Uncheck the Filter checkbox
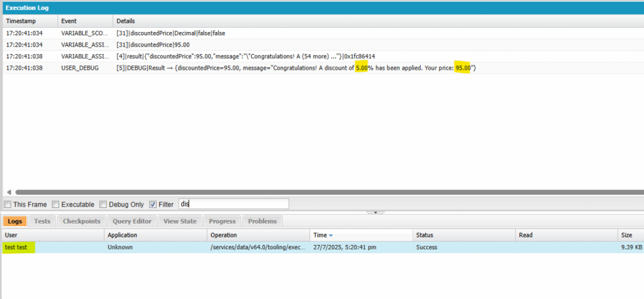The image size is (644, 299). pyautogui.click(x=153, y=204)
